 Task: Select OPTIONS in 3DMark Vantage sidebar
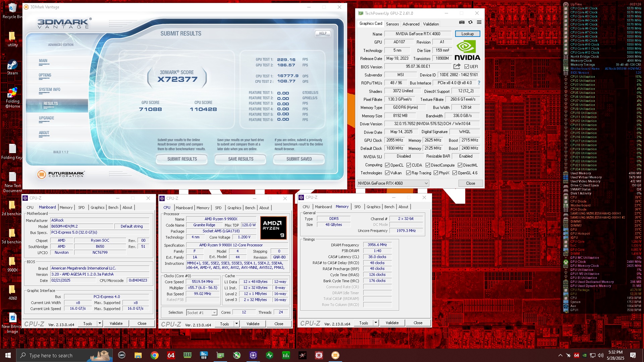[x=45, y=75]
